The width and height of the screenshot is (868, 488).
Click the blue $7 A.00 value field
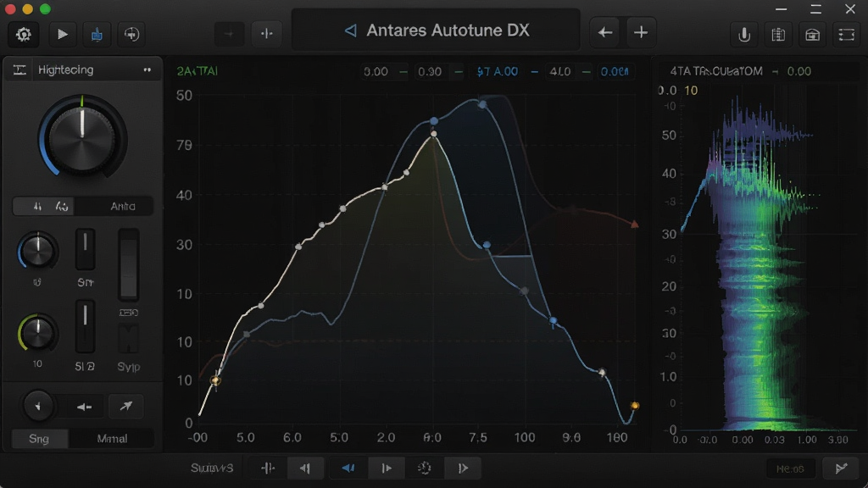click(497, 71)
